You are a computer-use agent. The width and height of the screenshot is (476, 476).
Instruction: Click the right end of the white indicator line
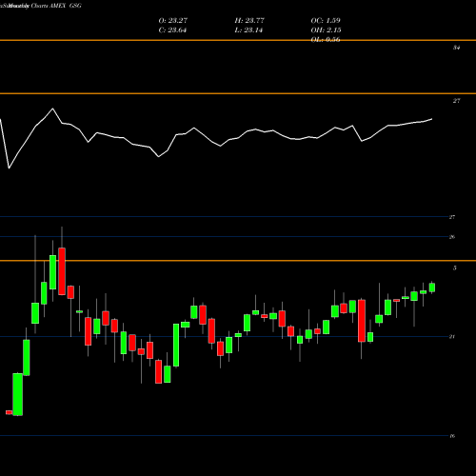pyautogui.click(x=431, y=119)
